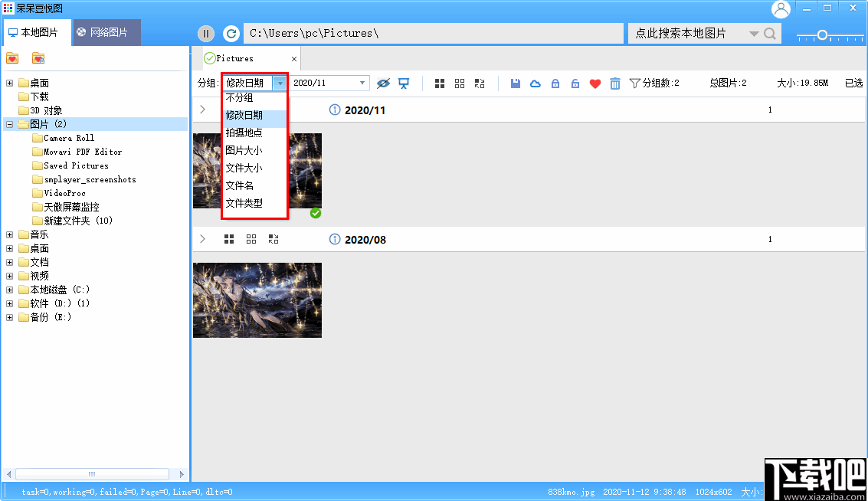This screenshot has height=501, width=868.
Task: Click the cloud upload icon
Action: pos(536,83)
